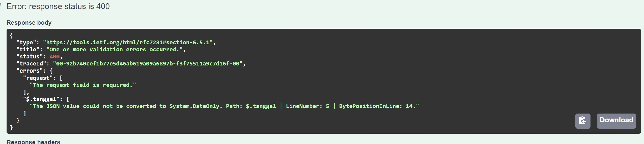Select the 'Response body' label
Viewport: 644px width, 144px height.
click(x=29, y=23)
